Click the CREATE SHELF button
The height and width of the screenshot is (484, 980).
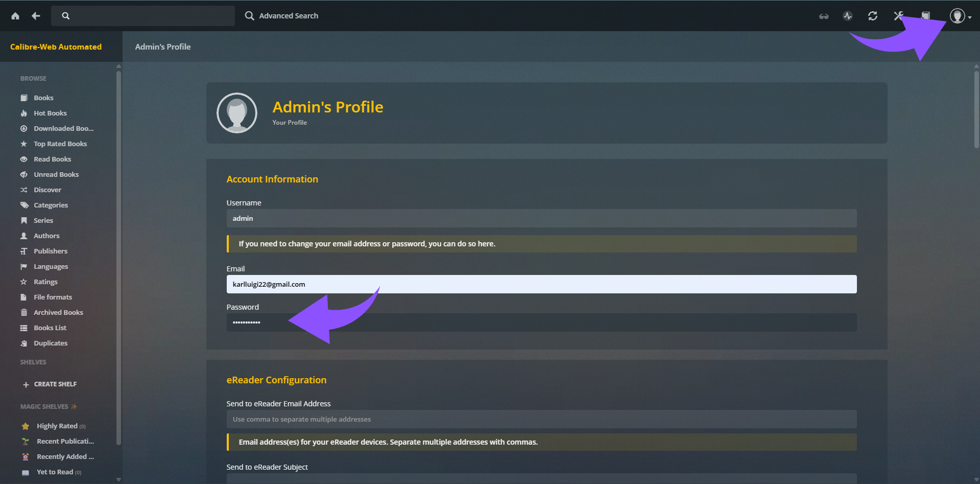(x=50, y=384)
